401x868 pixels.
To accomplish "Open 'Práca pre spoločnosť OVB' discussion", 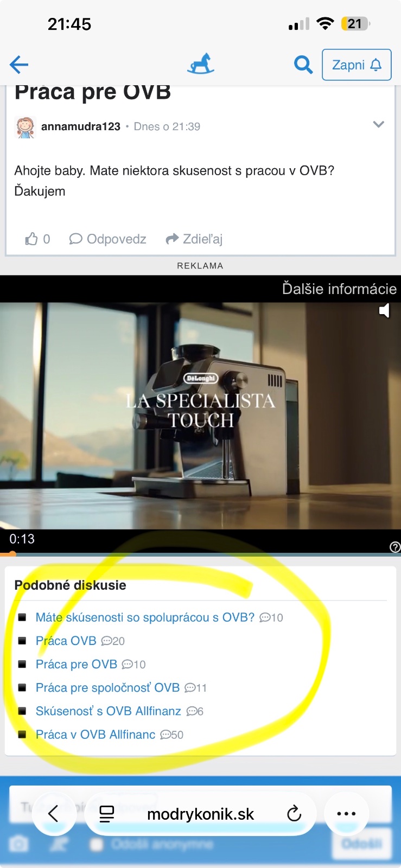I will pyautogui.click(x=107, y=687).
